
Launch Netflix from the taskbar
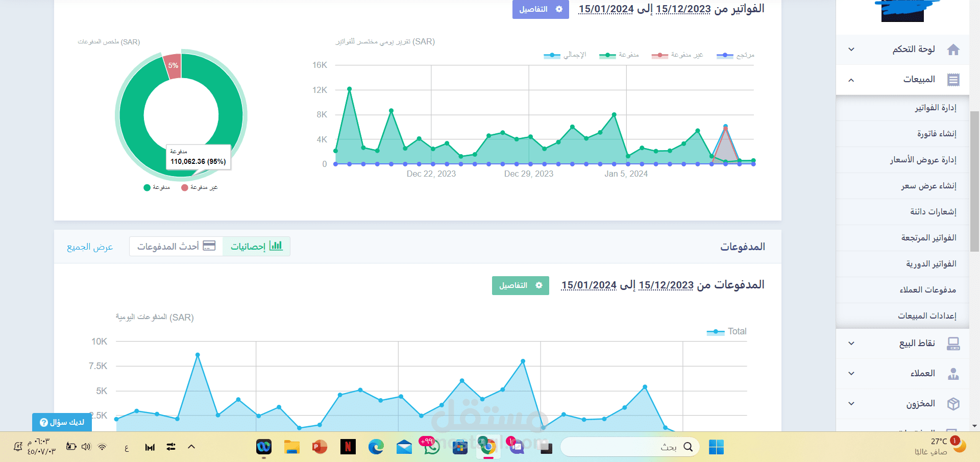[x=348, y=447]
